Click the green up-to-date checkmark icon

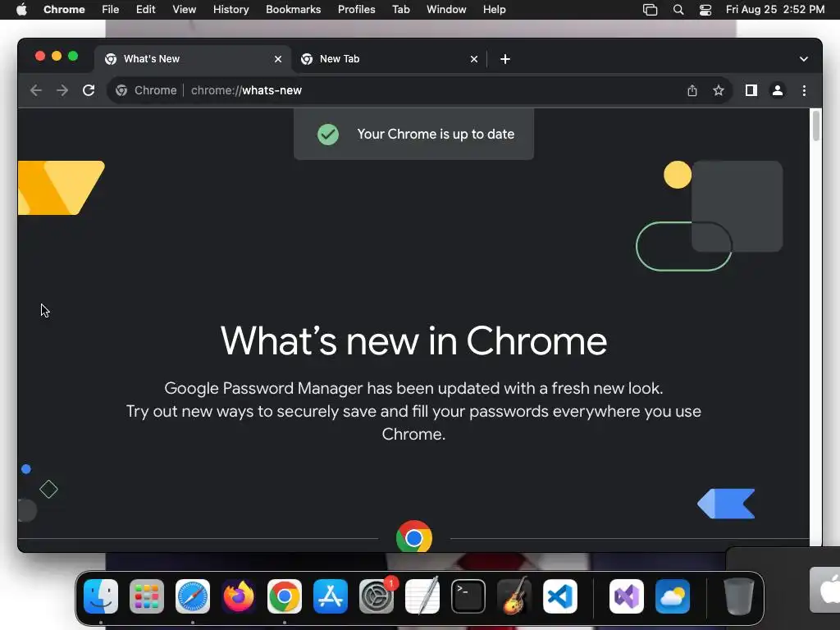(x=328, y=134)
